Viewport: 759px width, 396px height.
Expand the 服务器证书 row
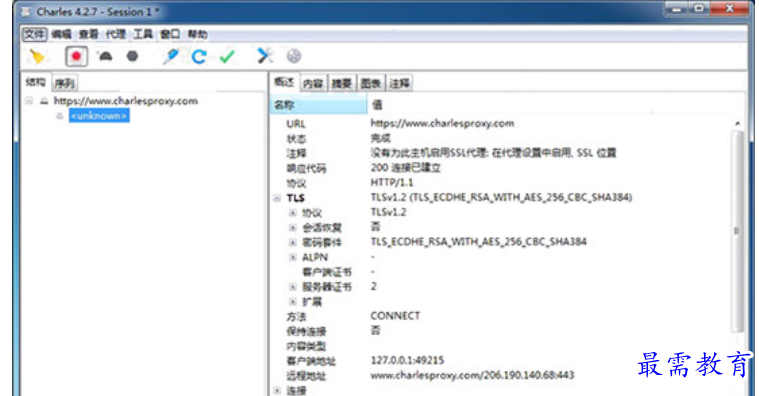click(292, 287)
